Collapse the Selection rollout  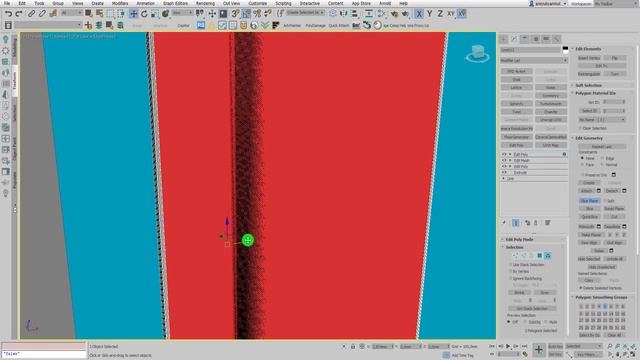pos(514,247)
